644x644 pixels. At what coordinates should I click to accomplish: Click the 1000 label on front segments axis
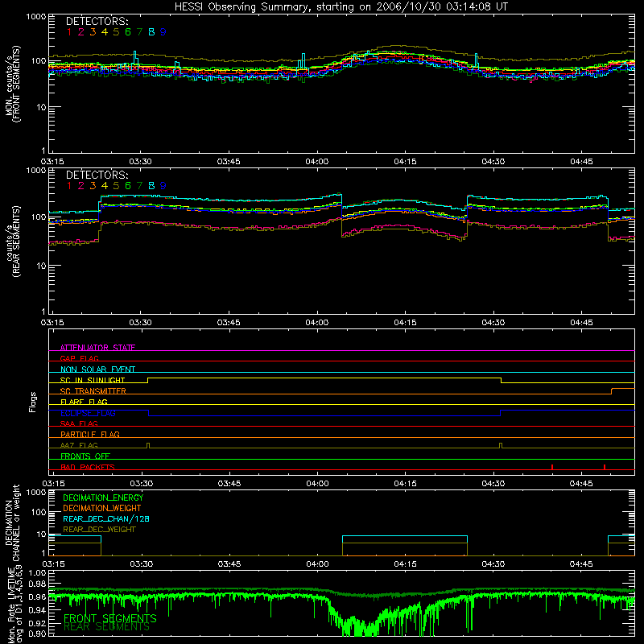[36, 17]
